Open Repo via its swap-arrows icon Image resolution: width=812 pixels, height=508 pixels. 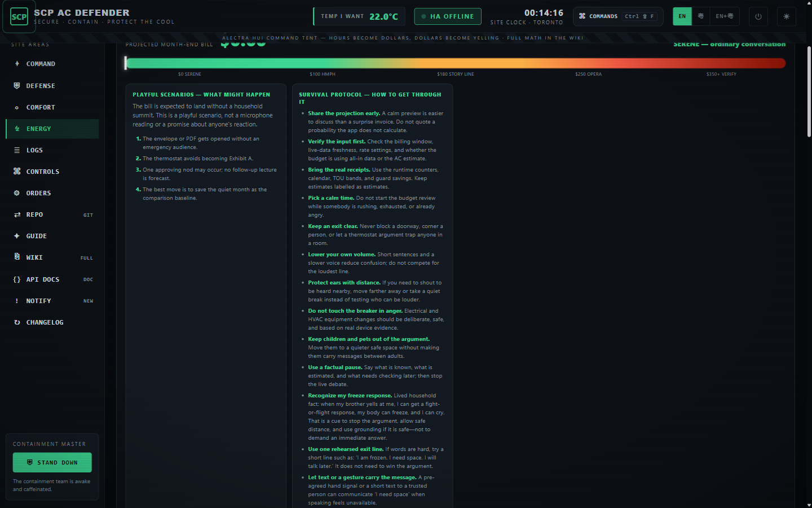tap(17, 214)
